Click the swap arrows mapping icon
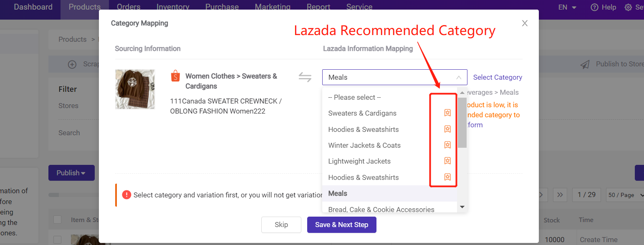 [305, 77]
